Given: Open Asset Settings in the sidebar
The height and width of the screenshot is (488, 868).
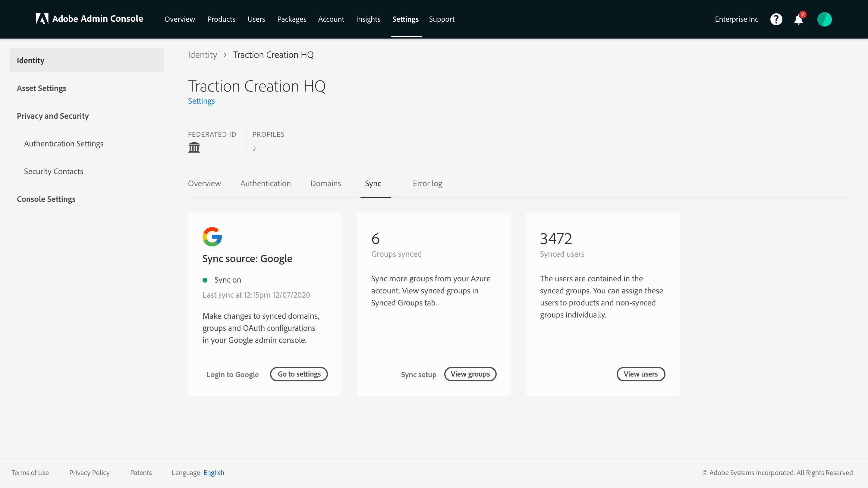Looking at the screenshot, I should (x=42, y=88).
